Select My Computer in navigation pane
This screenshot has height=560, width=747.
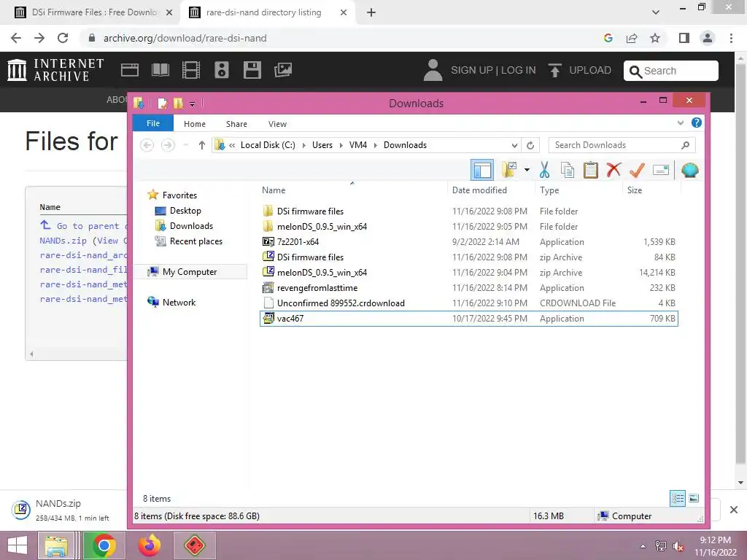click(x=190, y=272)
